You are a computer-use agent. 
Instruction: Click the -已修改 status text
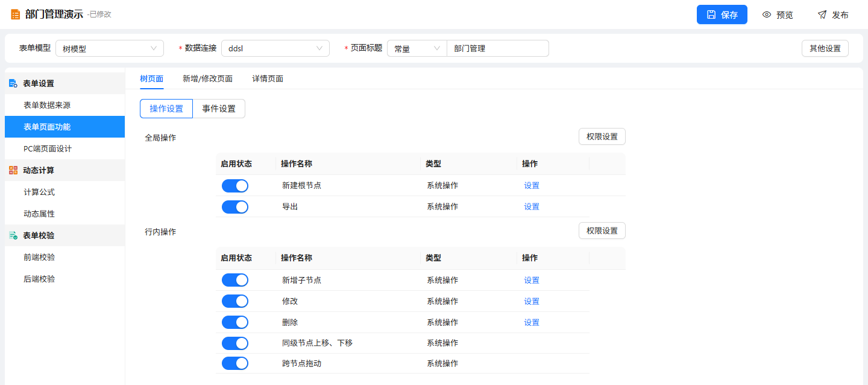[99, 14]
